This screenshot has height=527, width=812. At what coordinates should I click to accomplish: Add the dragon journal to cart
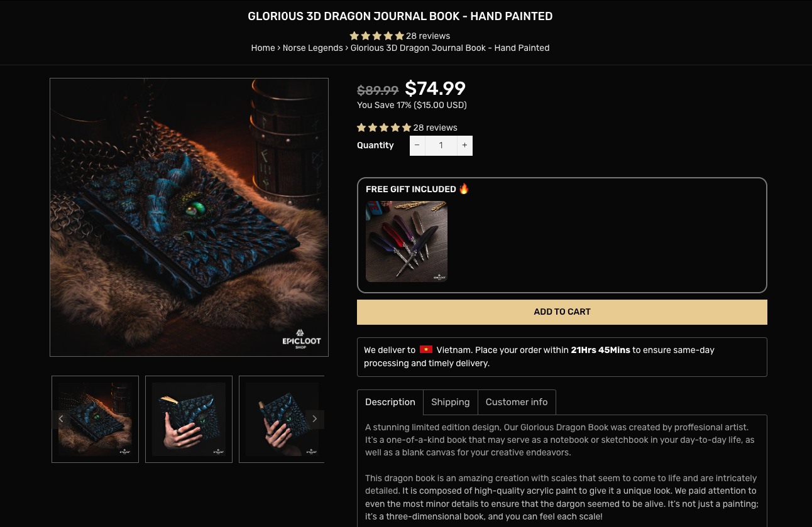point(562,312)
